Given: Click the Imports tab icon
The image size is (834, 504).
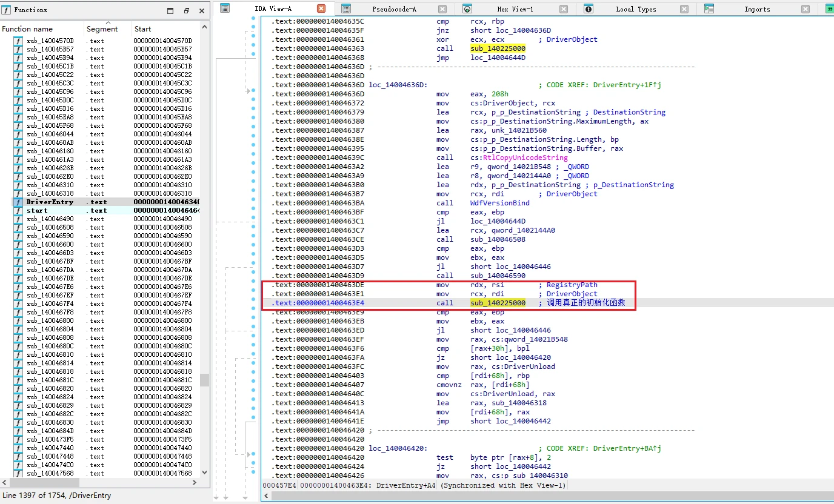Looking at the screenshot, I should (x=709, y=8).
